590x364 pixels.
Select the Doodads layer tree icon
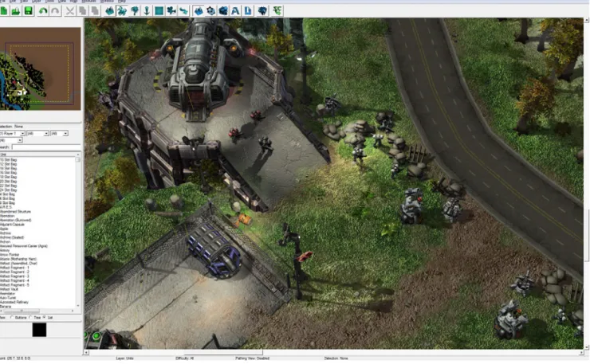click(134, 10)
